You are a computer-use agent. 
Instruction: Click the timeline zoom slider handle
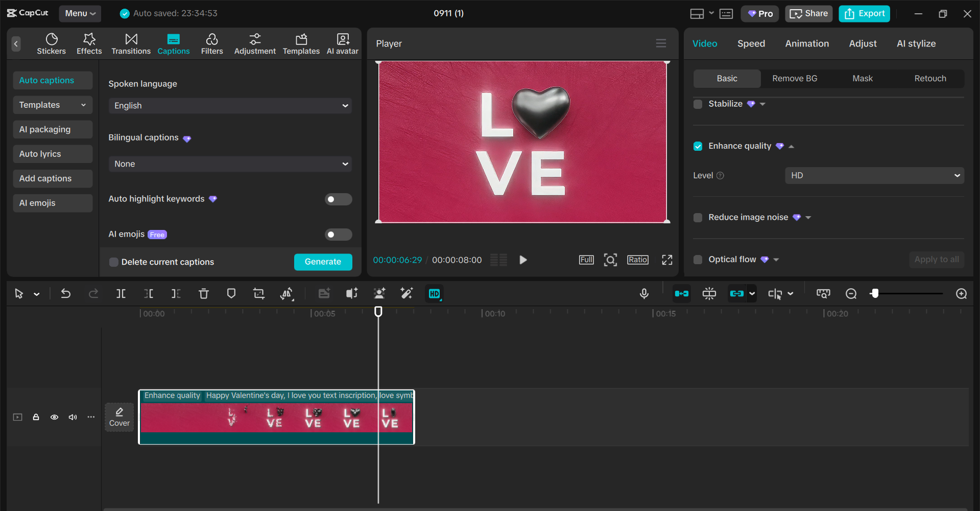(875, 294)
